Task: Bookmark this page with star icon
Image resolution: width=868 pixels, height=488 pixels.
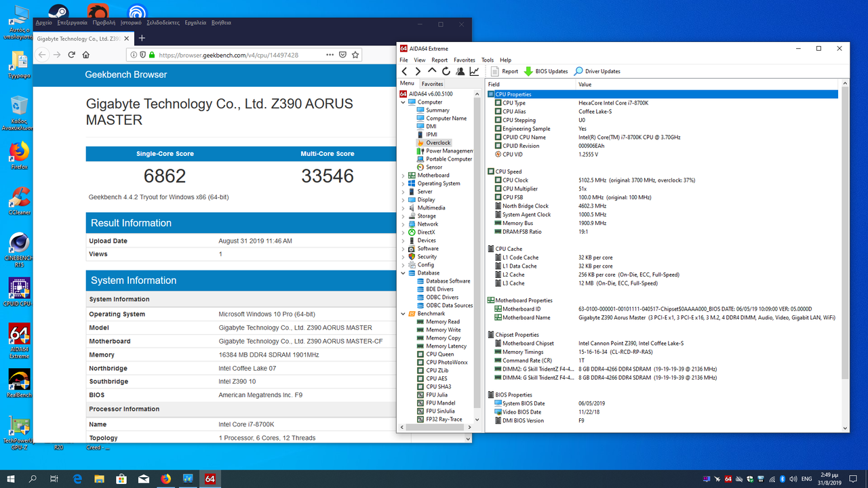Action: 355,55
